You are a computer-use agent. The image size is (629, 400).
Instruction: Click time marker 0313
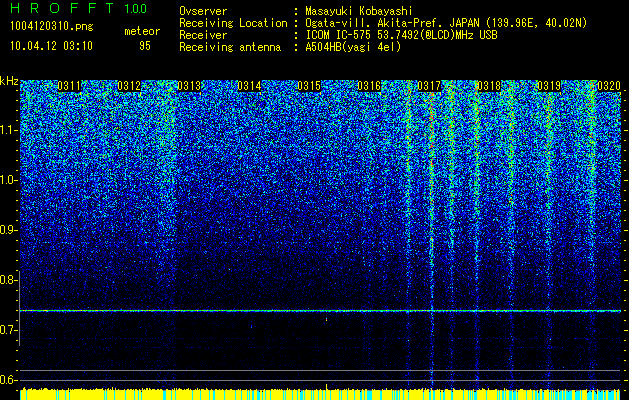189,86
